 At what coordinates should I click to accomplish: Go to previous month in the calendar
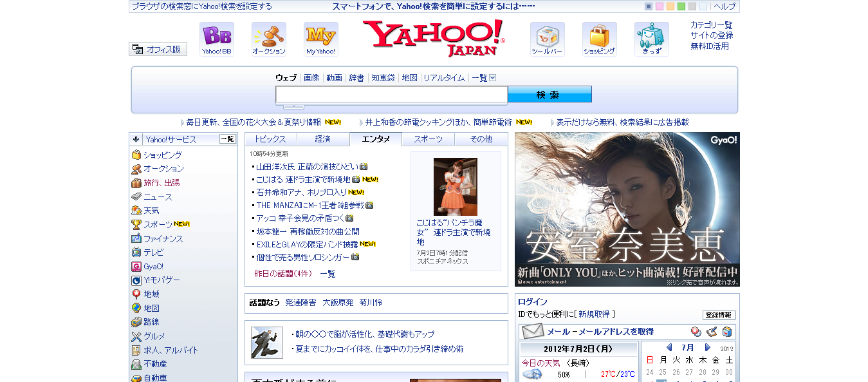coord(669,348)
